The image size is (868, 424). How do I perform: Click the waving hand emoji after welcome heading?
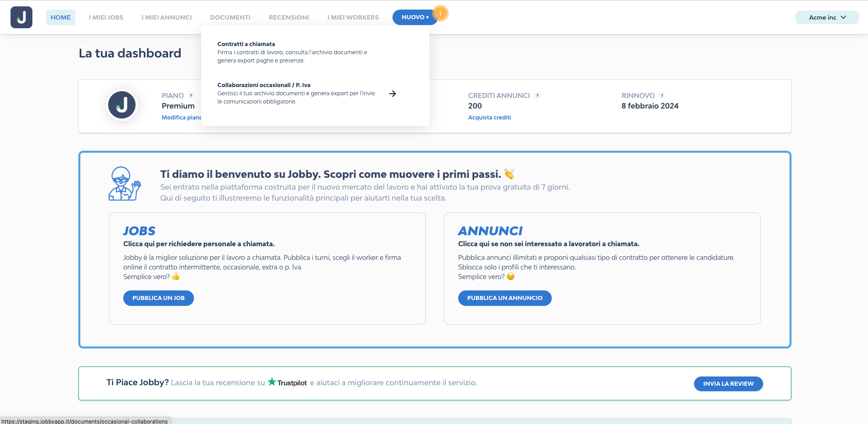pos(509,174)
